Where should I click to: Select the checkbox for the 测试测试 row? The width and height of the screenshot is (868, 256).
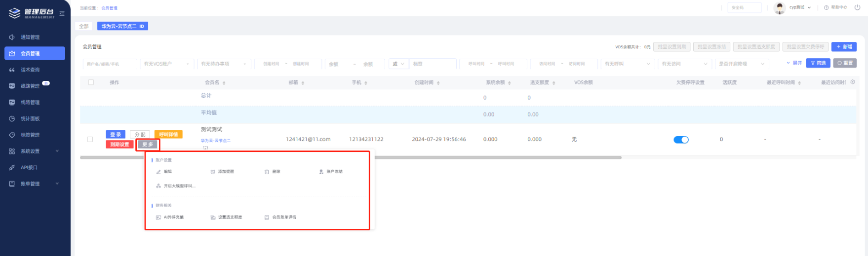click(90, 140)
